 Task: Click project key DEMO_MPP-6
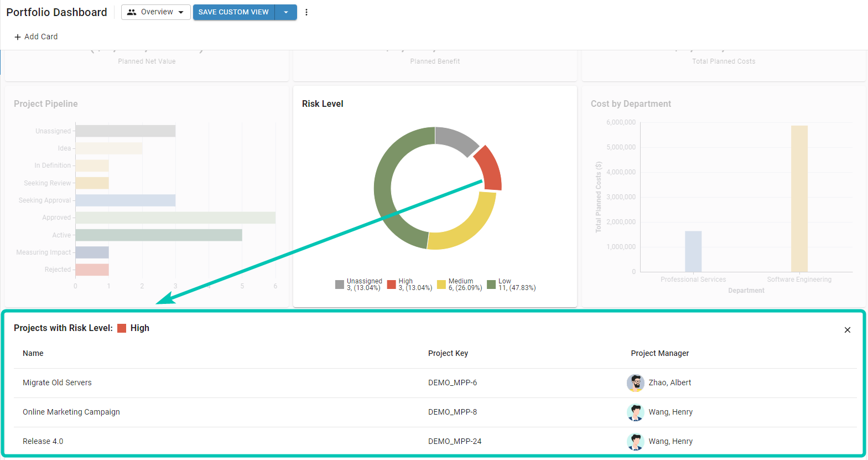(x=453, y=383)
